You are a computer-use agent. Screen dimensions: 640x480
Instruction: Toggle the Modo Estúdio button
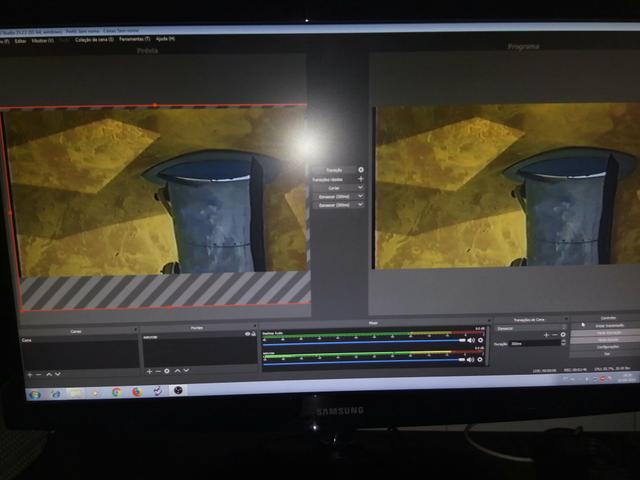[609, 340]
